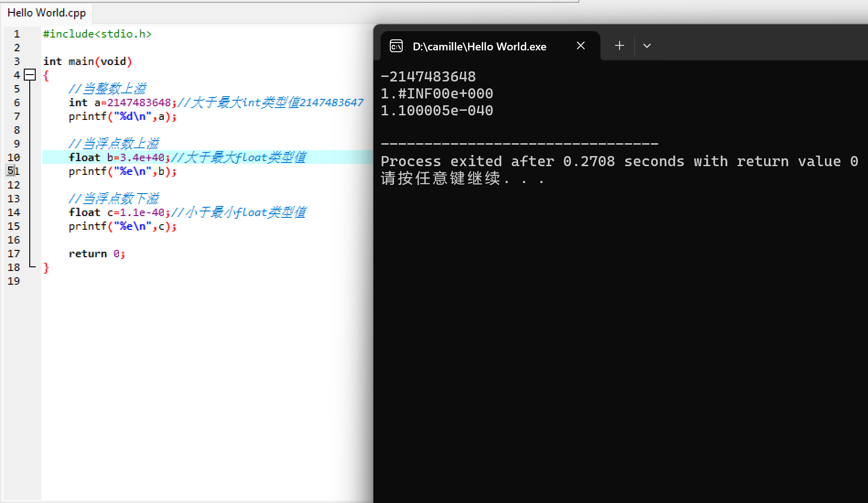Click line number 1 in the gutter

[17, 34]
